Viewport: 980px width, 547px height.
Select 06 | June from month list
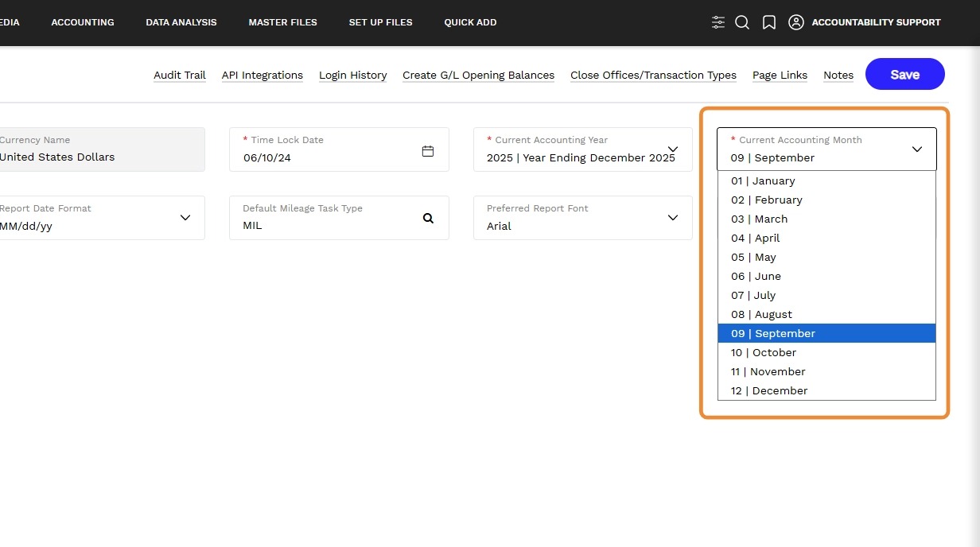(826, 276)
